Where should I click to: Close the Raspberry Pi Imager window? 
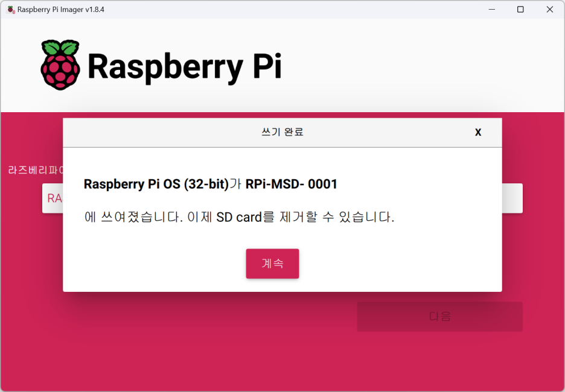click(x=549, y=10)
